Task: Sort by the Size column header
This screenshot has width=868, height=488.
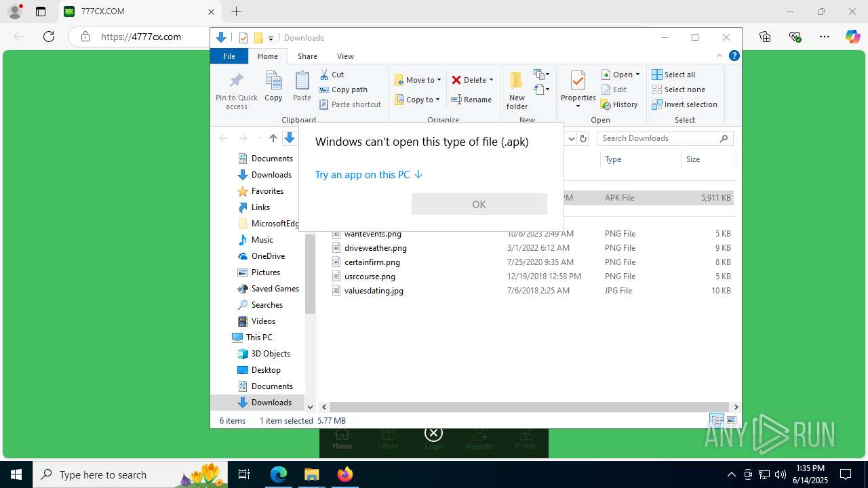Action: (x=709, y=159)
